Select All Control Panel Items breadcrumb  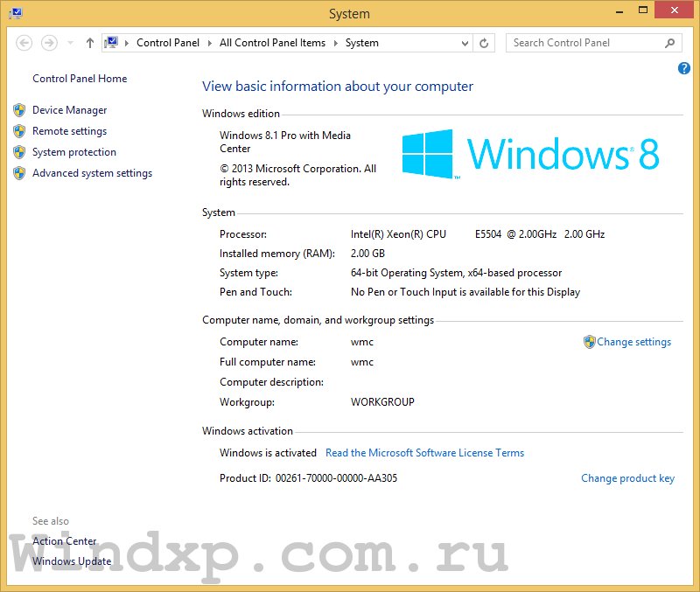coord(272,43)
